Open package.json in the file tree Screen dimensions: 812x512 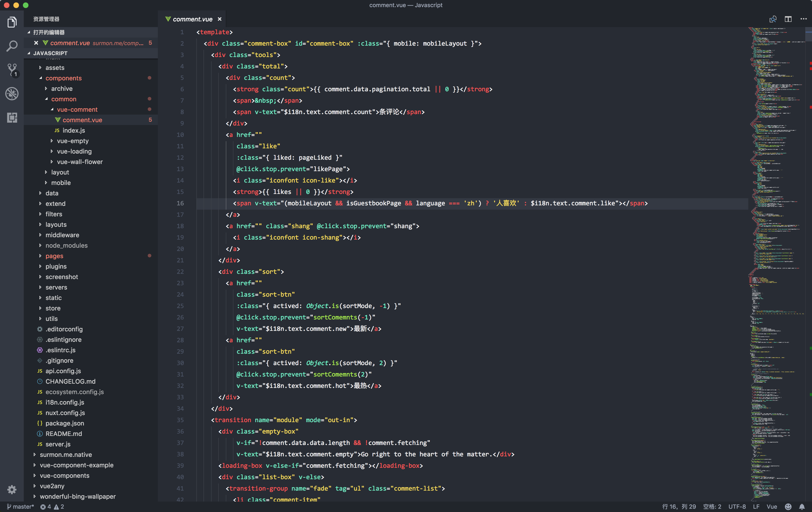pyautogui.click(x=65, y=423)
